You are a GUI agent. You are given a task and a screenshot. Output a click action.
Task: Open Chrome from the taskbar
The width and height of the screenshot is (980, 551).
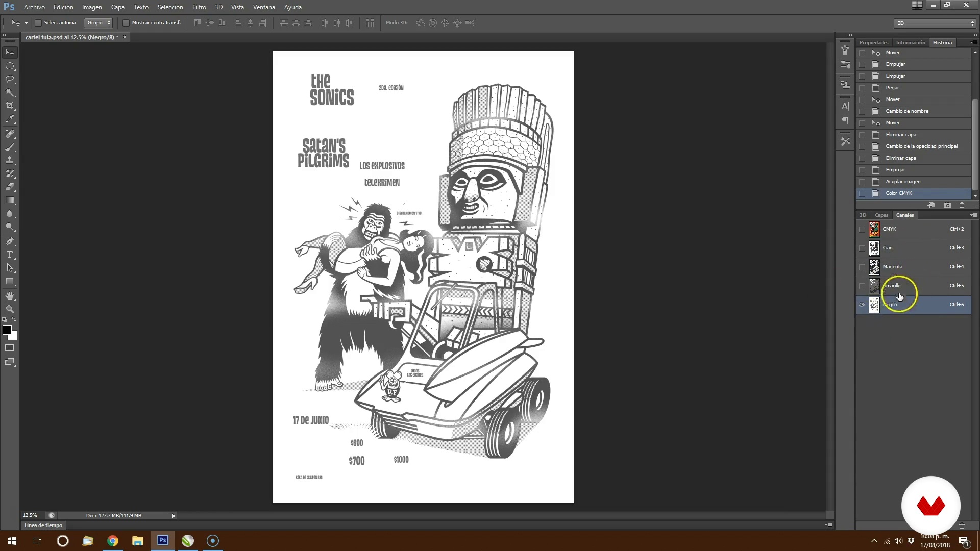[x=113, y=541]
